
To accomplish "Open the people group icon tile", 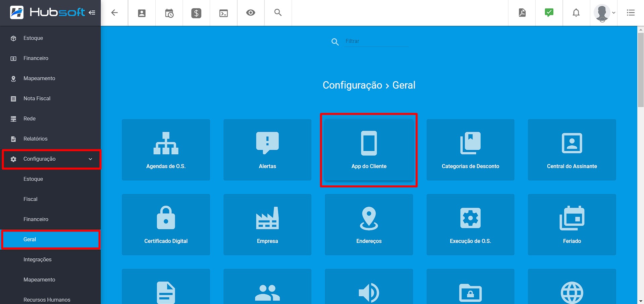I will (267, 287).
